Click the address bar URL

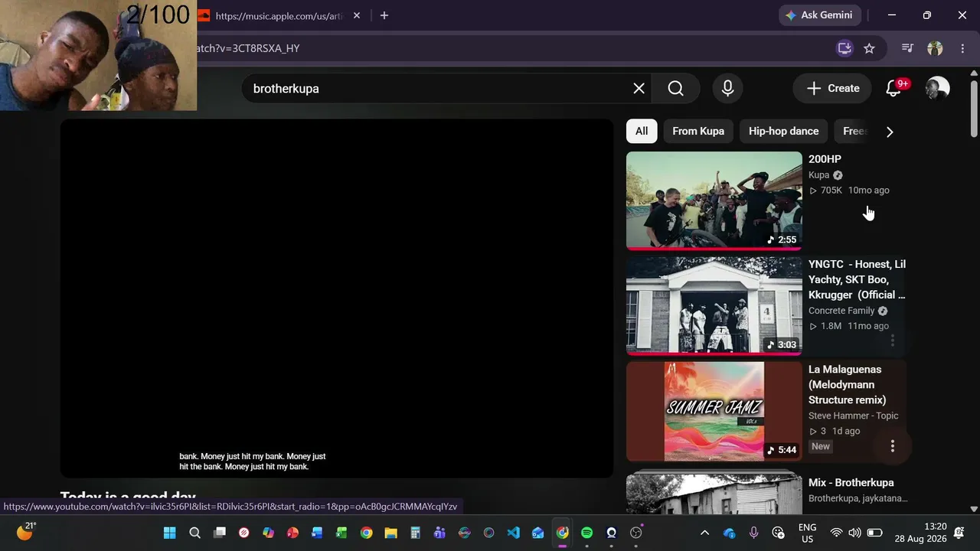[x=247, y=48]
